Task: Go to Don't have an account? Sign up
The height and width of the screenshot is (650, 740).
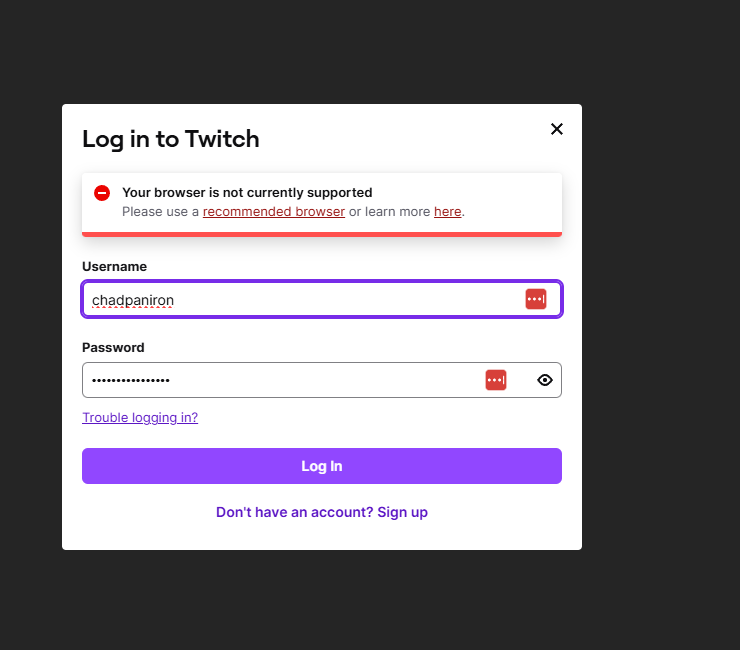Action: pos(322,512)
